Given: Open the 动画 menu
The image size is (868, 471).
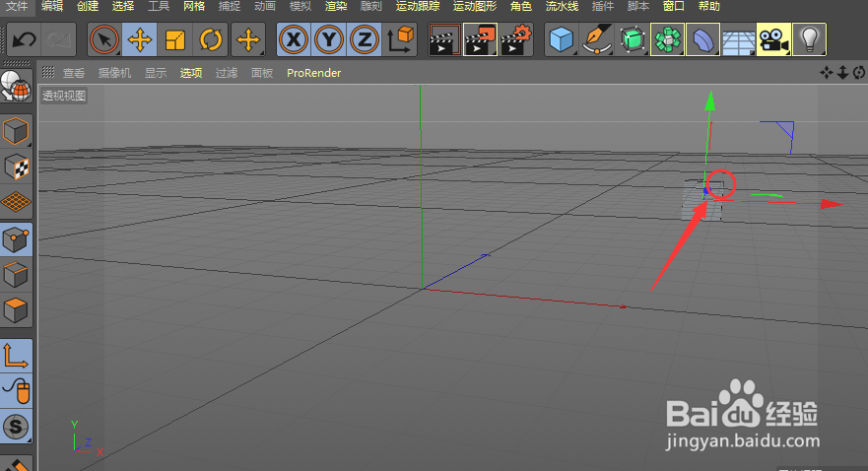Looking at the screenshot, I should (x=265, y=6).
